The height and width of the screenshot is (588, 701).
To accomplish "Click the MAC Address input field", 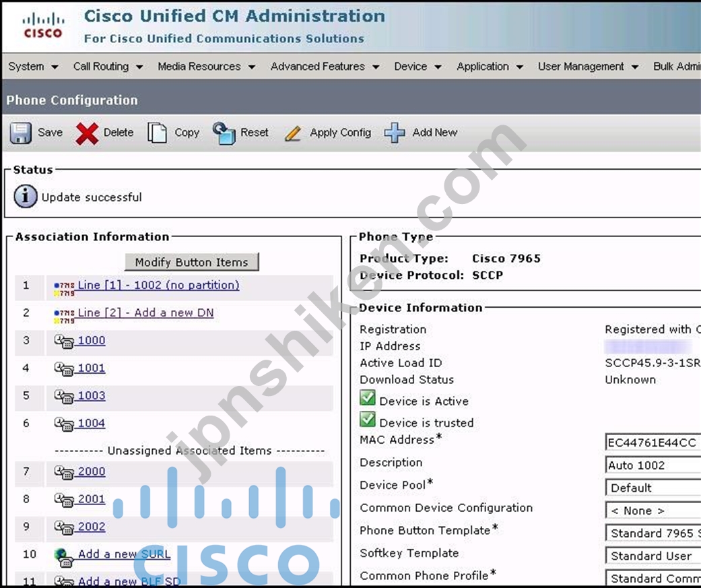I will pos(653,443).
